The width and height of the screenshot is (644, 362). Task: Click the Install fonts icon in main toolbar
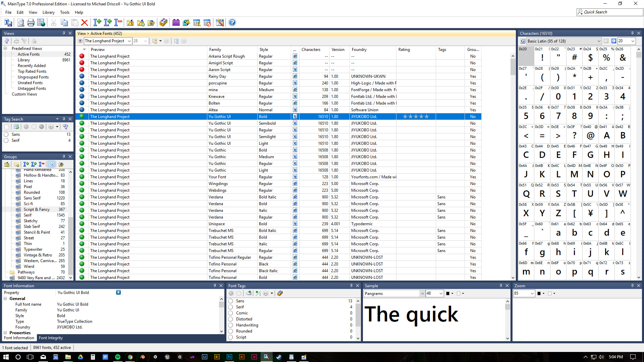click(x=97, y=22)
